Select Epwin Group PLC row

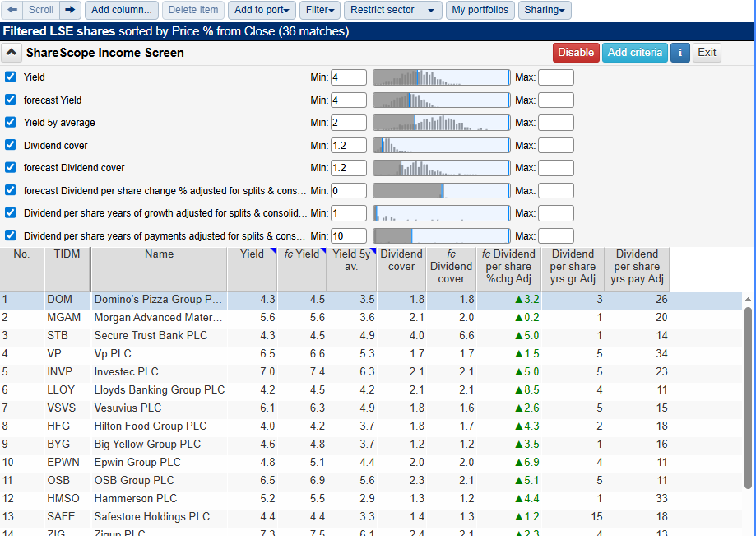click(371, 462)
